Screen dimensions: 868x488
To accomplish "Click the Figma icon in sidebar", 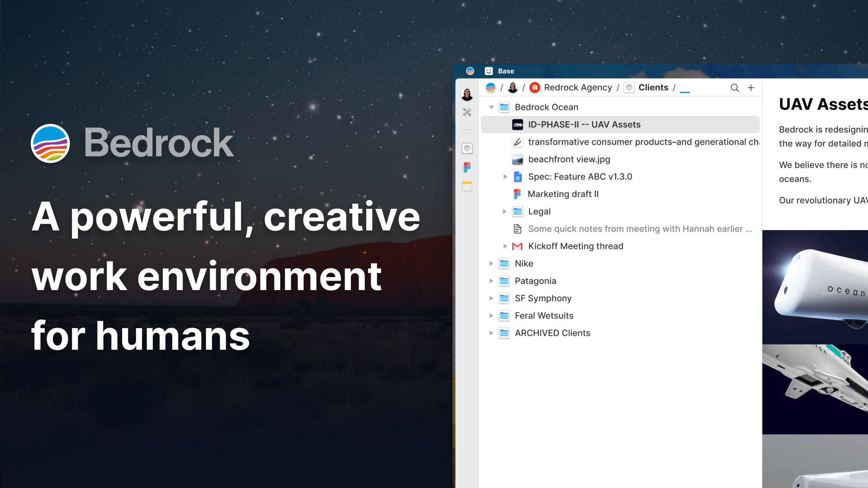I will click(467, 167).
